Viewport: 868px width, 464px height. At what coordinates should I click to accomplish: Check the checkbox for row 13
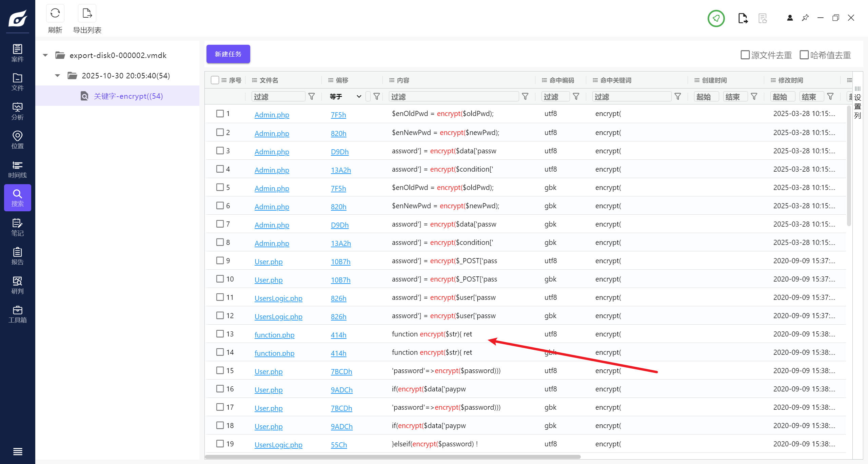tap(220, 334)
